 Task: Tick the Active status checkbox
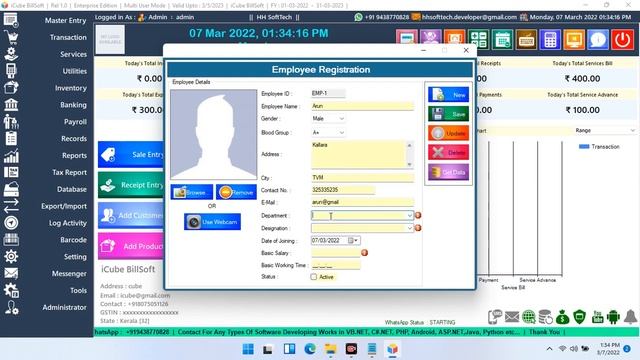click(313, 277)
